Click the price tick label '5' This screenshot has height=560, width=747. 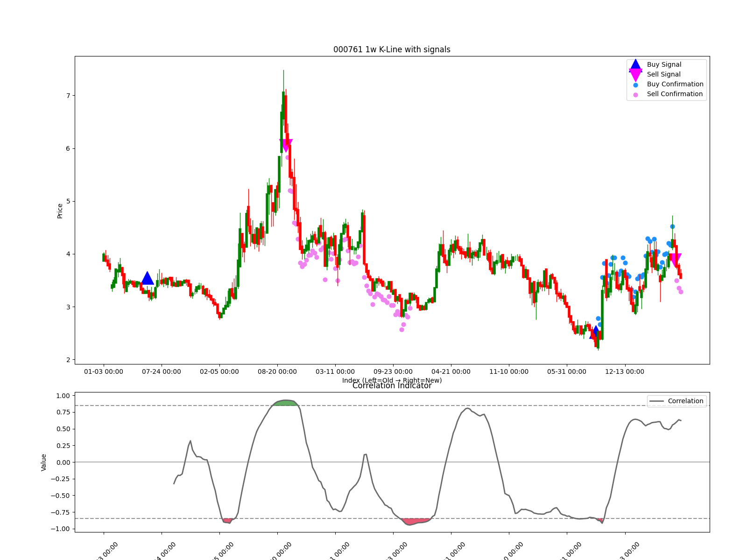(68, 202)
